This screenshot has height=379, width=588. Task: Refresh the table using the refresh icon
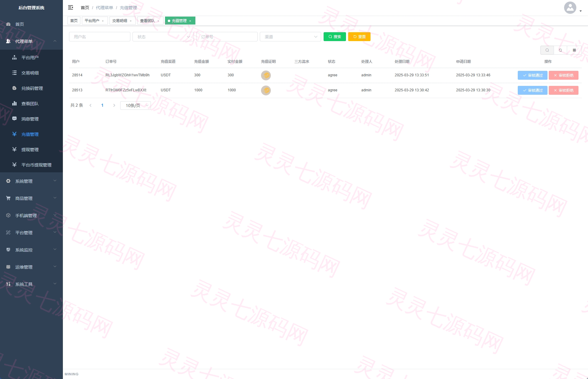click(560, 50)
